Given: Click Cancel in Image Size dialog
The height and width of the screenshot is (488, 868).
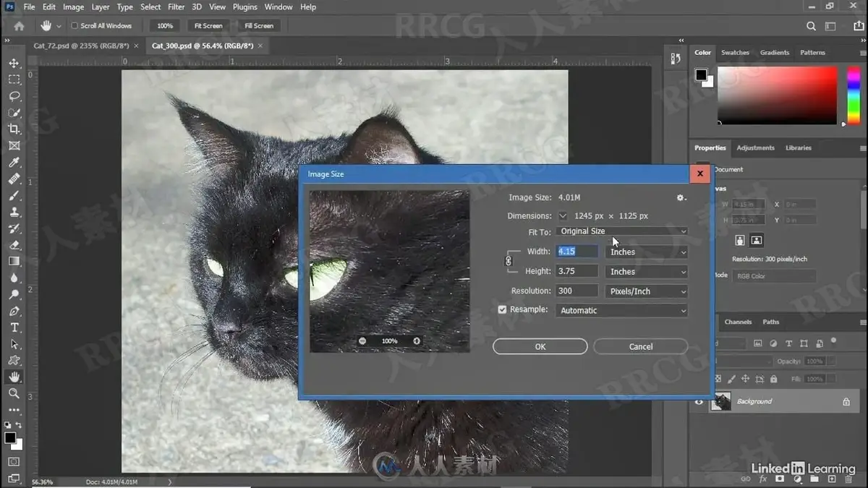Looking at the screenshot, I should [x=641, y=346].
